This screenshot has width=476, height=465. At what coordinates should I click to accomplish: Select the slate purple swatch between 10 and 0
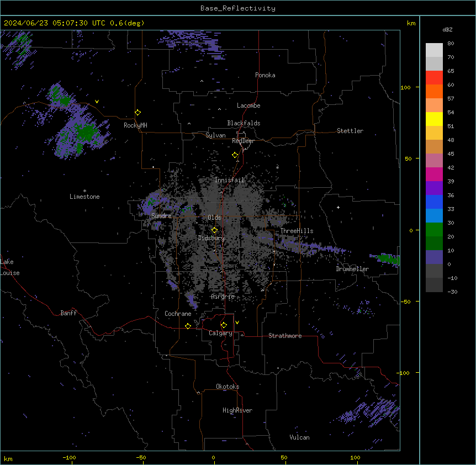434,257
